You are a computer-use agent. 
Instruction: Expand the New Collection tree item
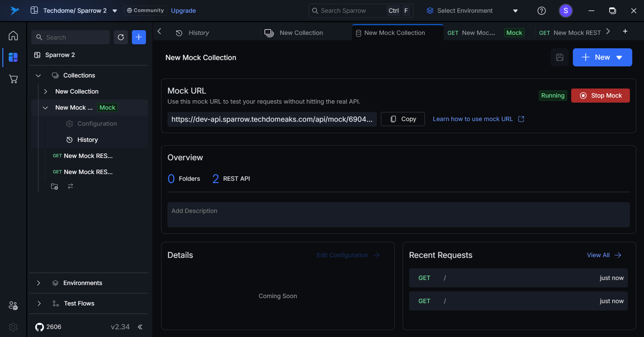tap(46, 92)
